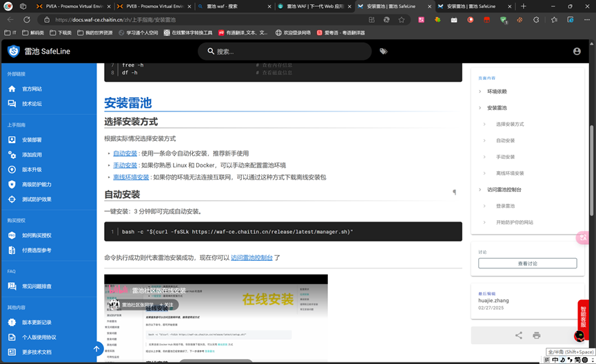This screenshot has height=364, width=596.
Task: Open the 如何购买授权 sidebar icon
Action: coord(12,235)
